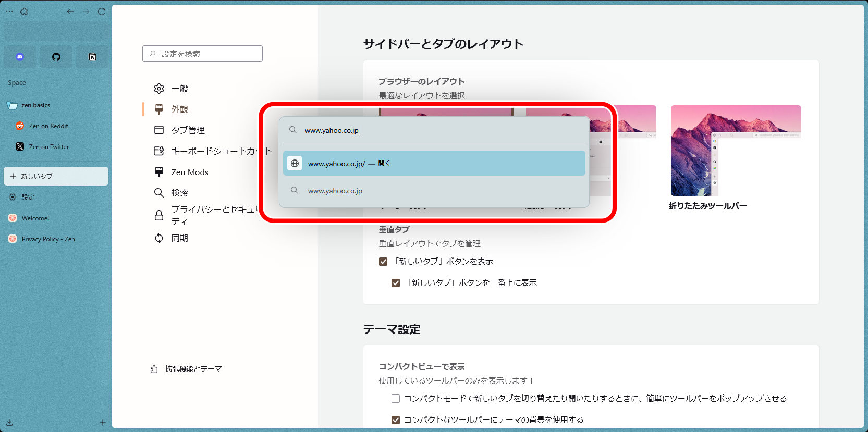Reload the current page

tap(102, 11)
